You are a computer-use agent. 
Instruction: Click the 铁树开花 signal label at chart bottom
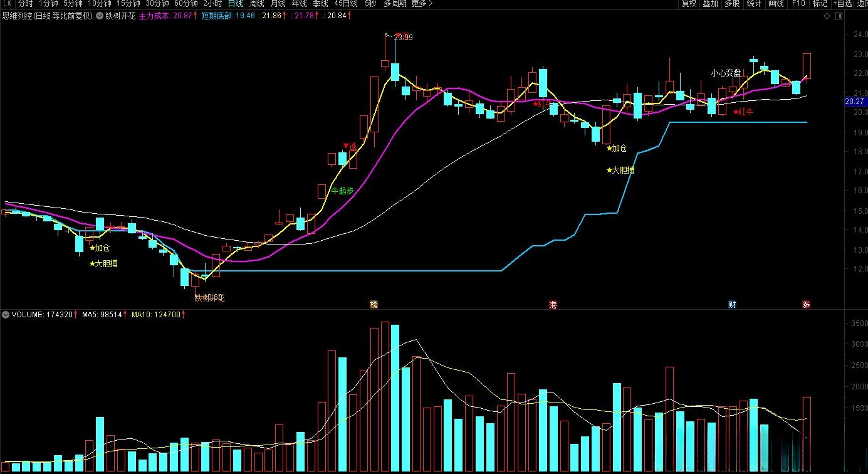tap(209, 298)
